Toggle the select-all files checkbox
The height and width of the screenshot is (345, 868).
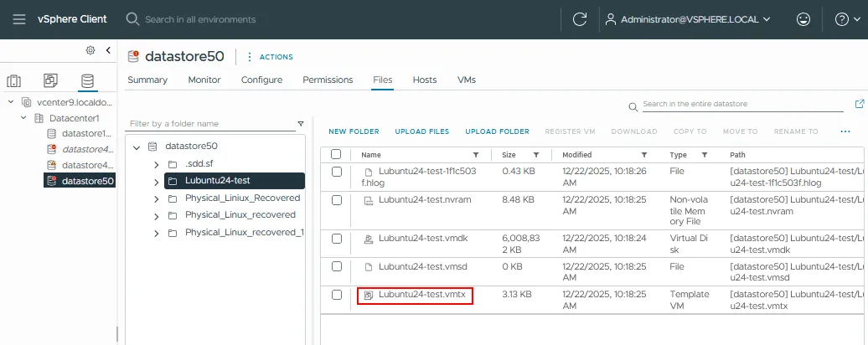[336, 154]
